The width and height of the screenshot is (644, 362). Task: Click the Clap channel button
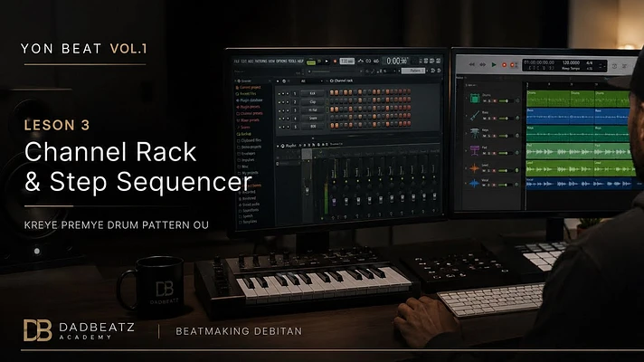(x=313, y=102)
